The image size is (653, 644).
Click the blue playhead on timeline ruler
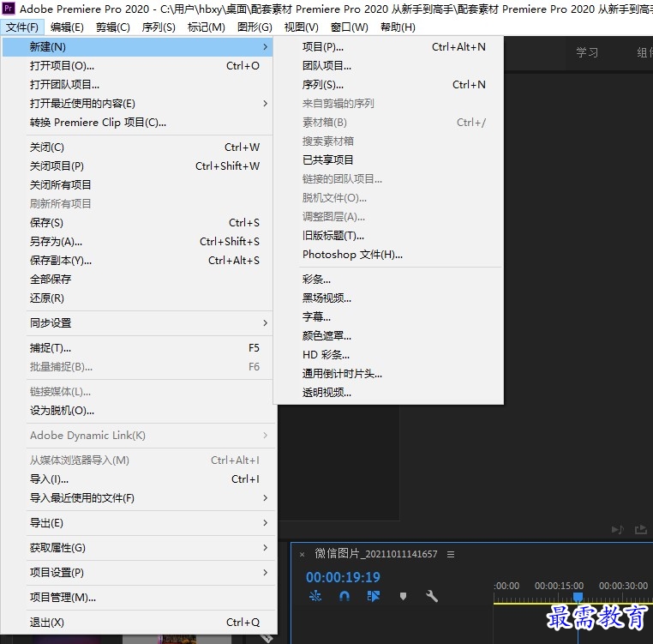578,597
